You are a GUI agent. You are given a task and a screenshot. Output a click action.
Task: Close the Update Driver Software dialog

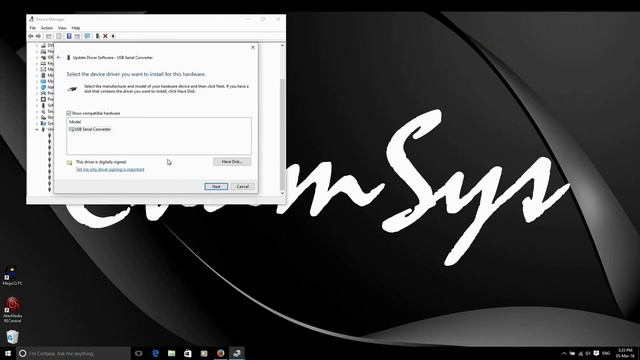pyautogui.click(x=253, y=47)
